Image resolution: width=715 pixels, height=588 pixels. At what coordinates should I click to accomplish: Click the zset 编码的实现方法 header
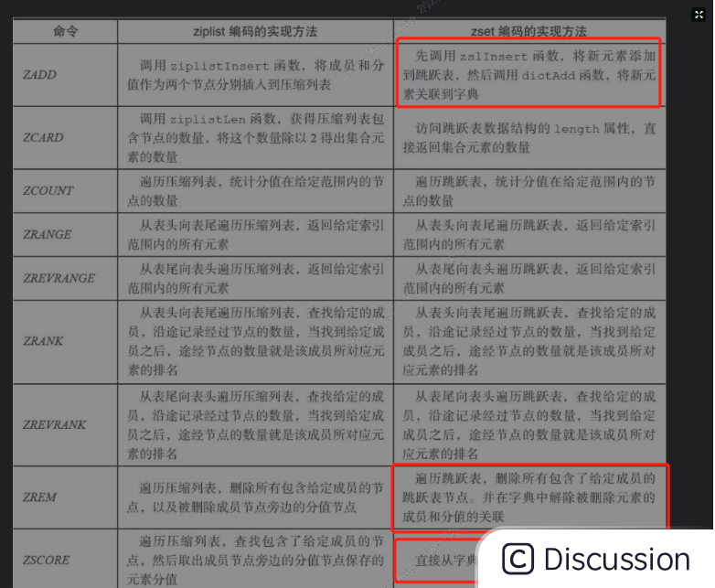pyautogui.click(x=529, y=31)
